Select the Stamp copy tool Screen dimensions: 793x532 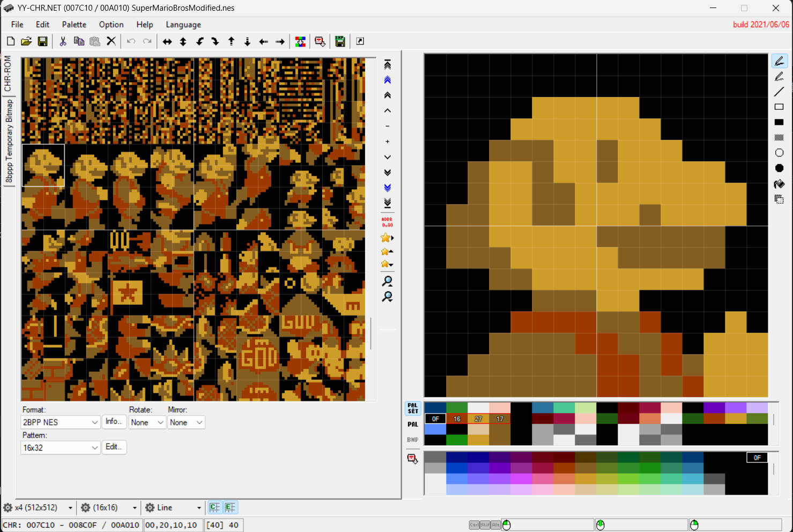pyautogui.click(x=780, y=199)
